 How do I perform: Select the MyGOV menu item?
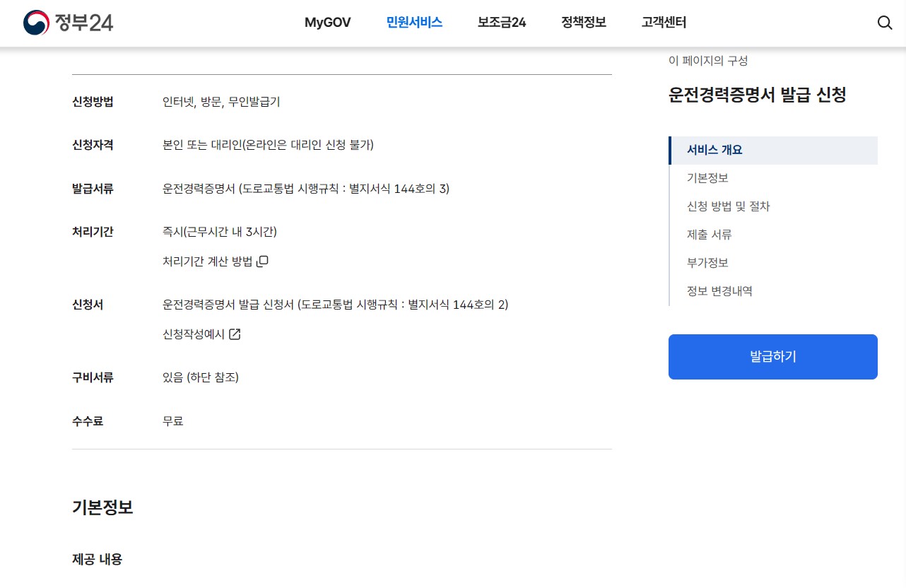(x=327, y=22)
